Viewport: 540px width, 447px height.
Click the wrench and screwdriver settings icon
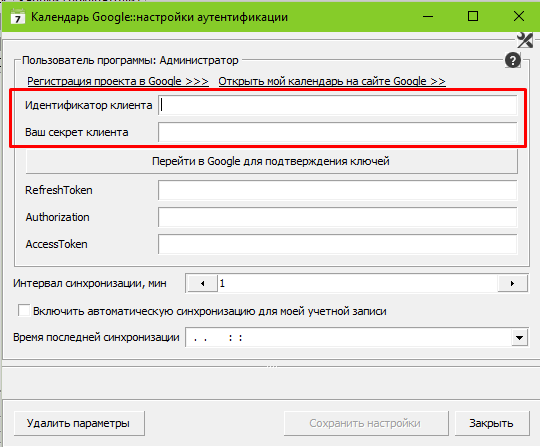coord(525,40)
